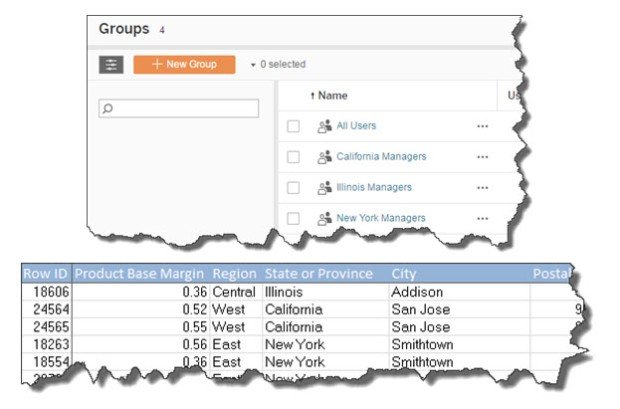Tick the All Users checkbox
The width and height of the screenshot is (620, 409).
(293, 126)
